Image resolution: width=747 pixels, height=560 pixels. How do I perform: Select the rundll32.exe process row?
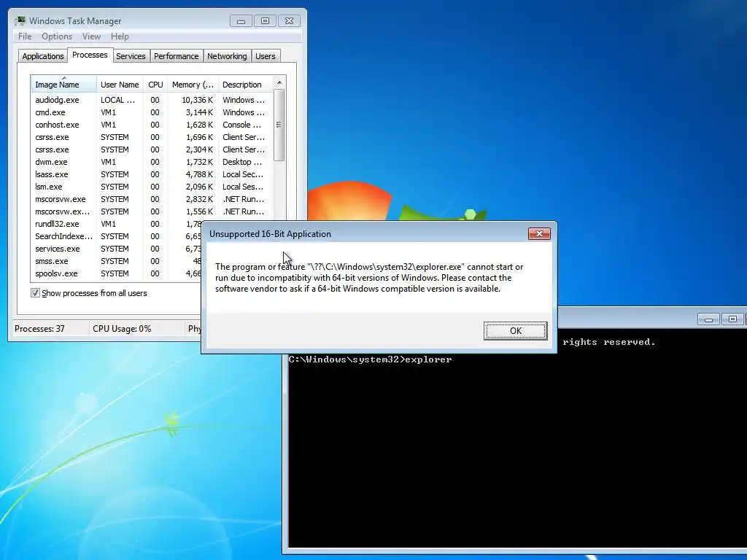[x=117, y=224]
